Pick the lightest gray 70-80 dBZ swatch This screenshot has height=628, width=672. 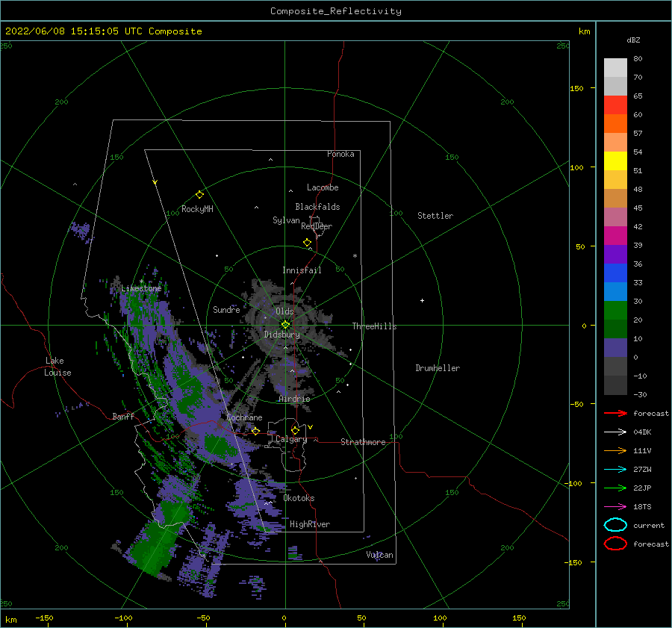click(x=615, y=68)
